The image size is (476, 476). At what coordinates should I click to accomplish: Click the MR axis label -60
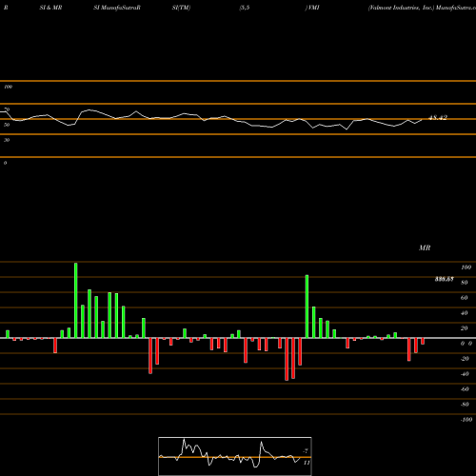(x=465, y=389)
